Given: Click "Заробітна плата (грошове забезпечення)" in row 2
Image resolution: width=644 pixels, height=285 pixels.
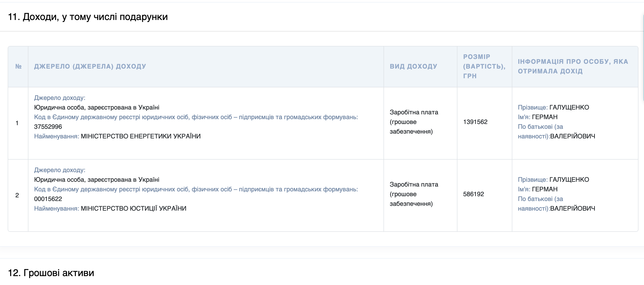Looking at the screenshot, I should tap(414, 194).
